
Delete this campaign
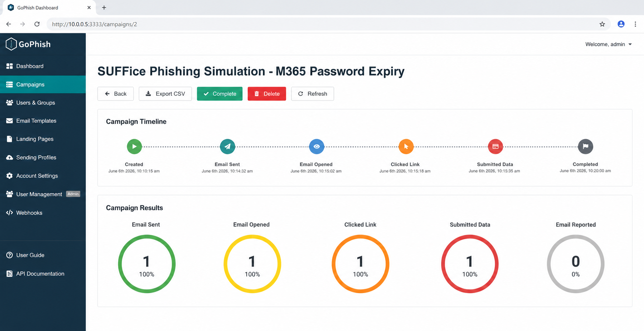tap(267, 94)
